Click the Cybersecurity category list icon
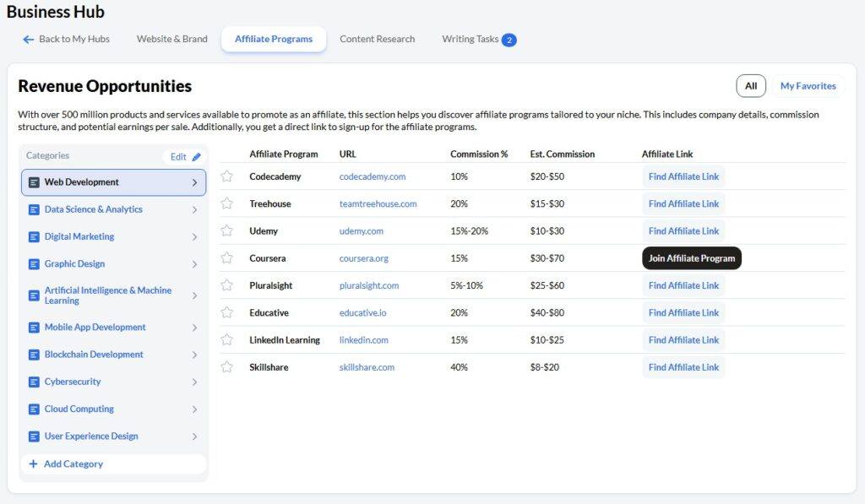This screenshot has height=504, width=865. click(x=34, y=382)
